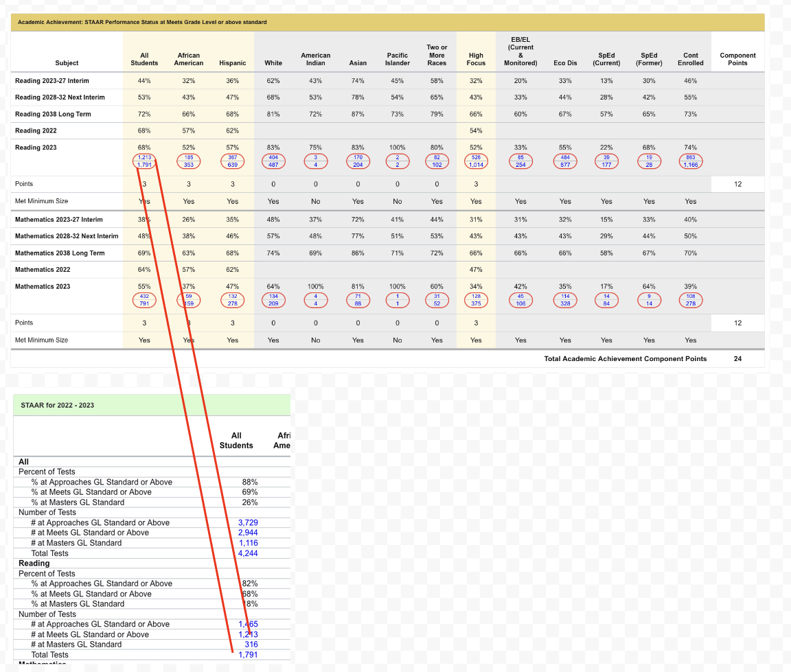This screenshot has height=672, width=791.
Task: Select the Reading 2038 Long Term row label
Action: click(x=53, y=114)
